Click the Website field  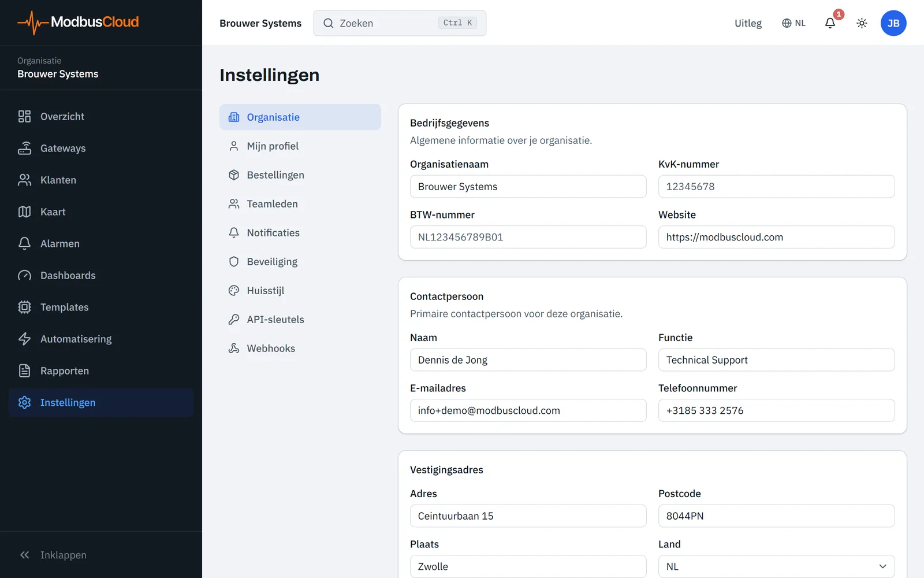[x=776, y=237]
